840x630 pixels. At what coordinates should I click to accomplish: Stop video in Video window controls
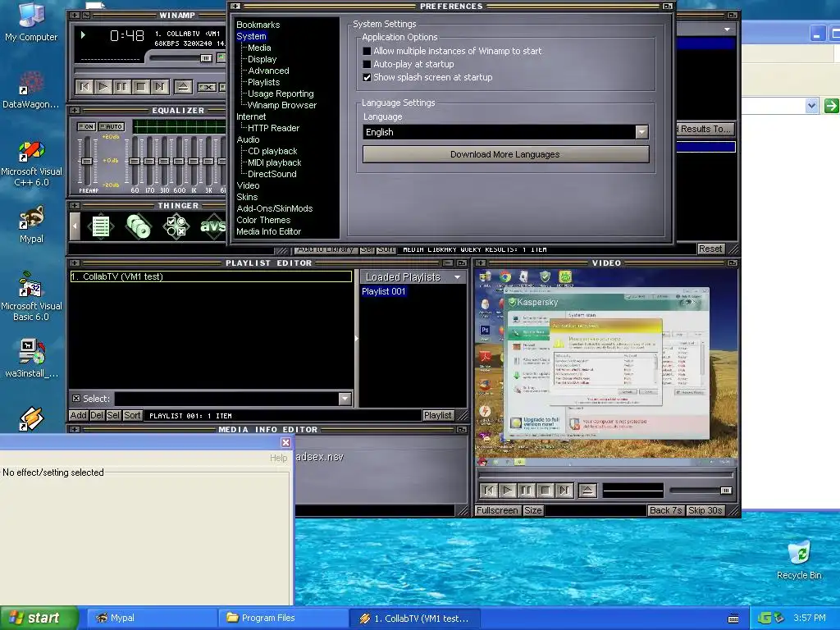pyautogui.click(x=545, y=491)
